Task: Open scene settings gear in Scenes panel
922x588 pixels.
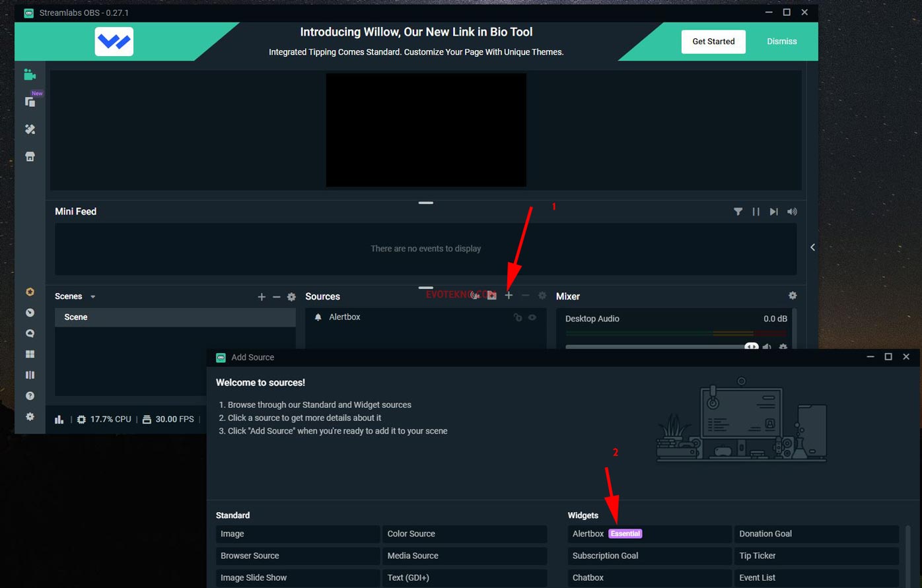Action: (291, 297)
